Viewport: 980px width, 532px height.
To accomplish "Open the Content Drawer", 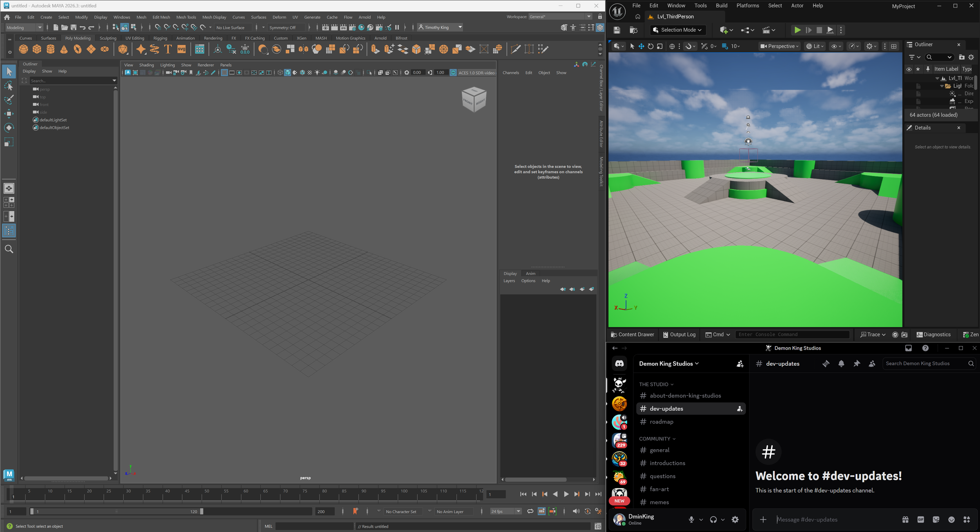I will click(632, 335).
